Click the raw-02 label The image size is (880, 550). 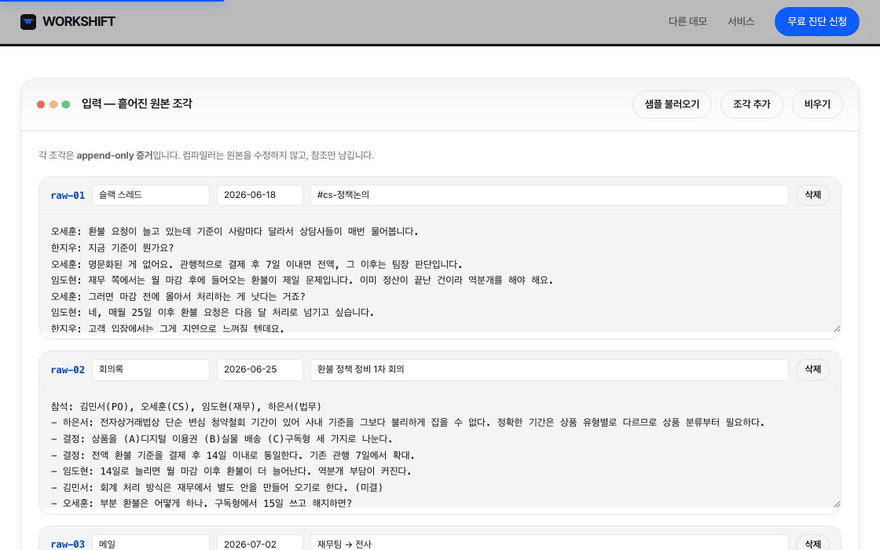coord(68,370)
